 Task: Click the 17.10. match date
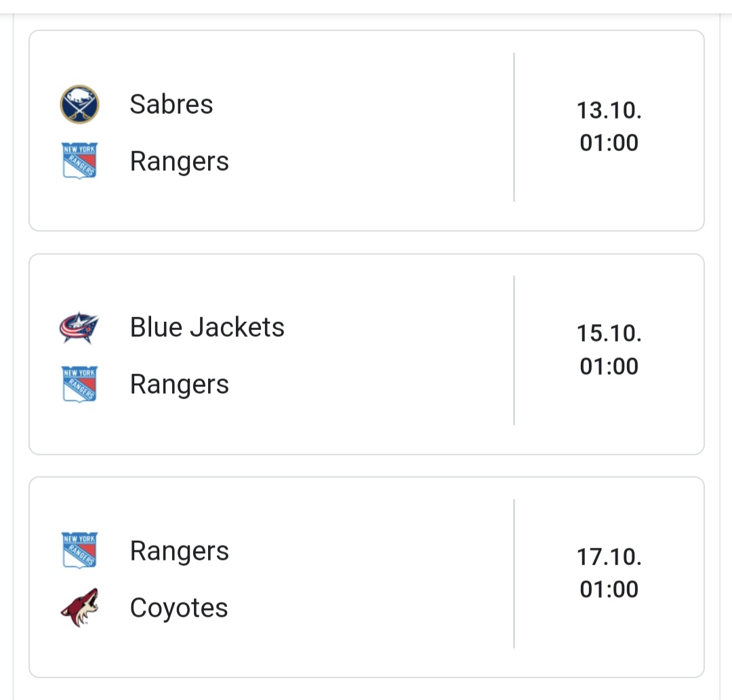pos(609,557)
